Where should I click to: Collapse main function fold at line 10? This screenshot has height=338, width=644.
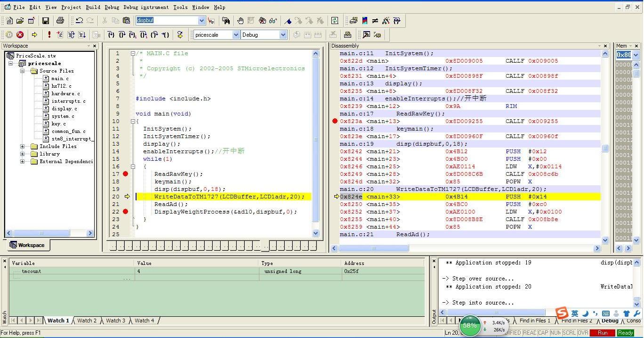133,122
